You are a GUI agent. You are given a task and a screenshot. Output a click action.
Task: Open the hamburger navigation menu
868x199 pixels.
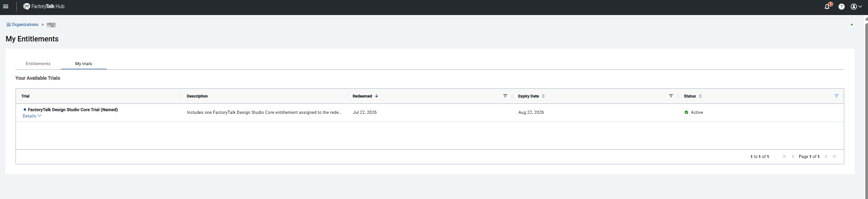(5, 6)
